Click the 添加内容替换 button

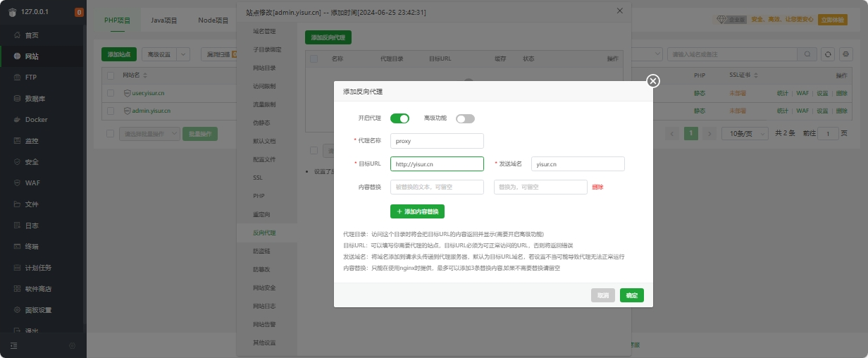click(417, 211)
